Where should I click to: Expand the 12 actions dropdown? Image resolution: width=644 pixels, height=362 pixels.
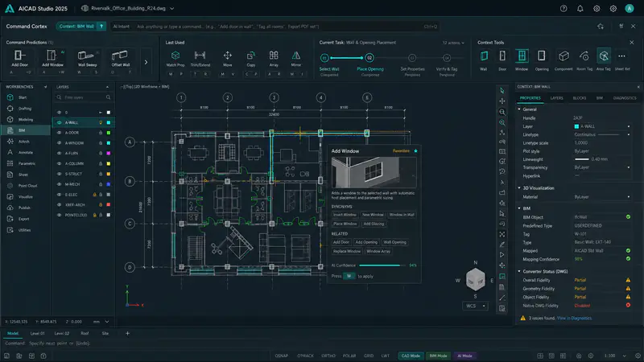pos(453,43)
